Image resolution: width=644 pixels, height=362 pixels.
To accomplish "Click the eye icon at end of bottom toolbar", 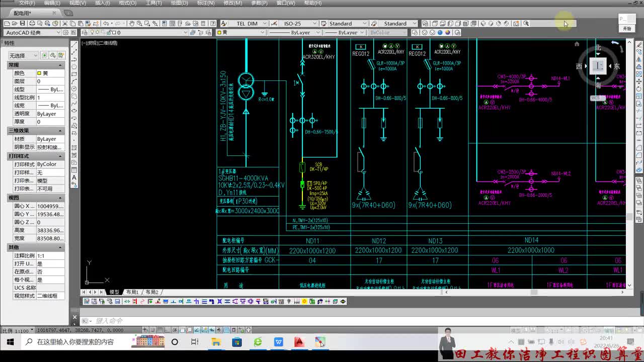I will (x=343, y=302).
